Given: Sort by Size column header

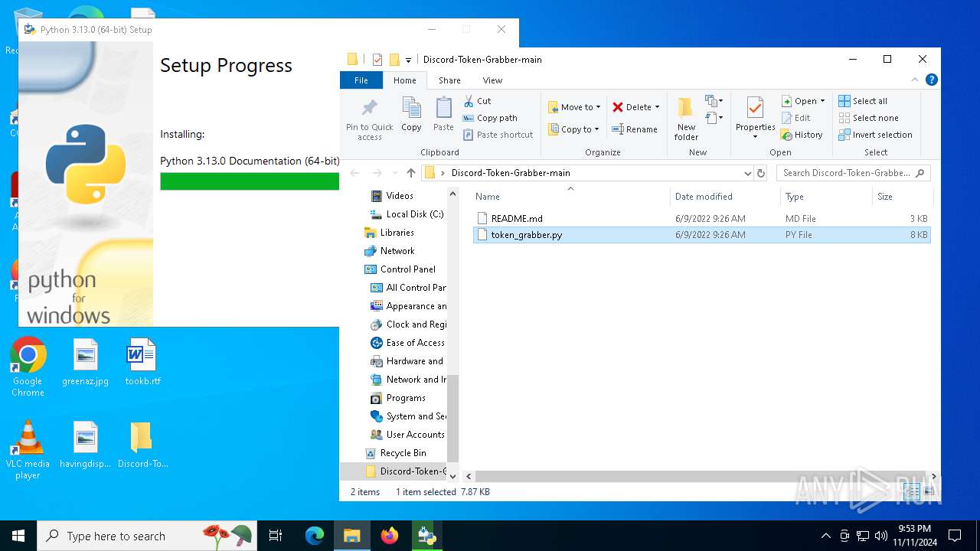Looking at the screenshot, I should point(902,197).
